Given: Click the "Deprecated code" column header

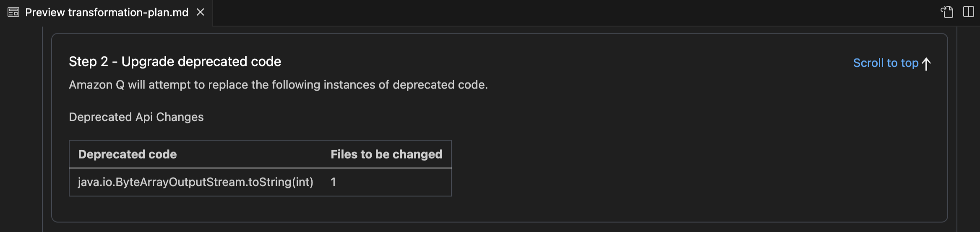Looking at the screenshot, I should (x=128, y=154).
